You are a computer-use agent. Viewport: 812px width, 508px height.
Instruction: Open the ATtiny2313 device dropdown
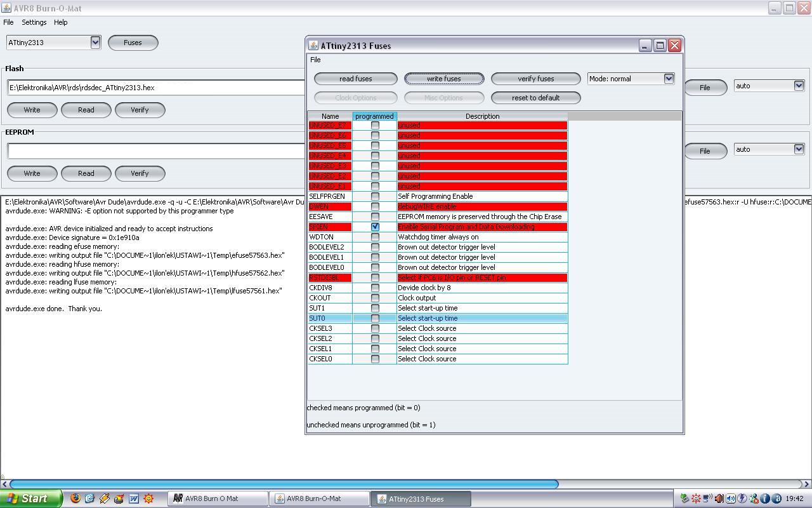pos(53,43)
